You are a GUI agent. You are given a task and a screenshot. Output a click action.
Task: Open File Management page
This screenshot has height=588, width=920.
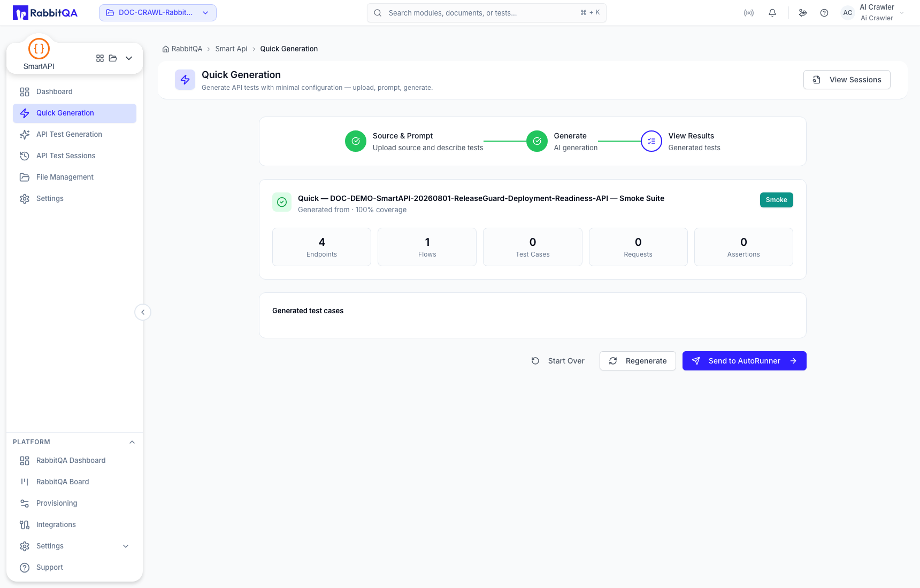click(x=74, y=177)
